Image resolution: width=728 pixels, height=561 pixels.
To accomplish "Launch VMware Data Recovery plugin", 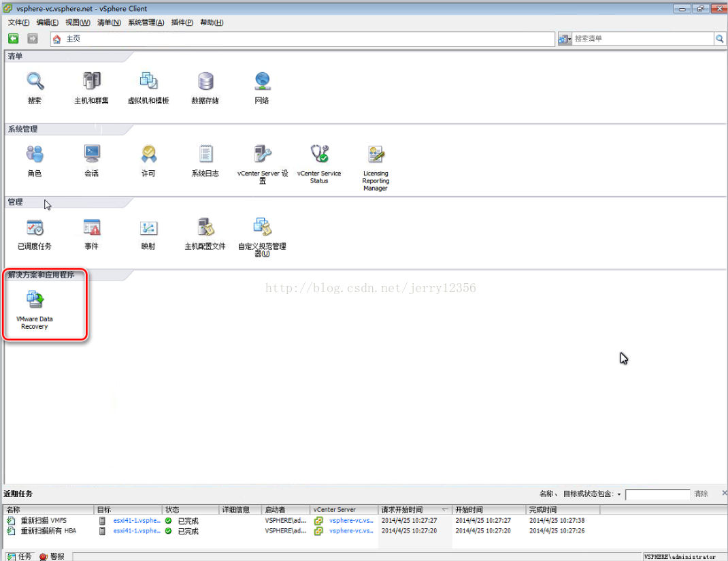I will (x=35, y=300).
